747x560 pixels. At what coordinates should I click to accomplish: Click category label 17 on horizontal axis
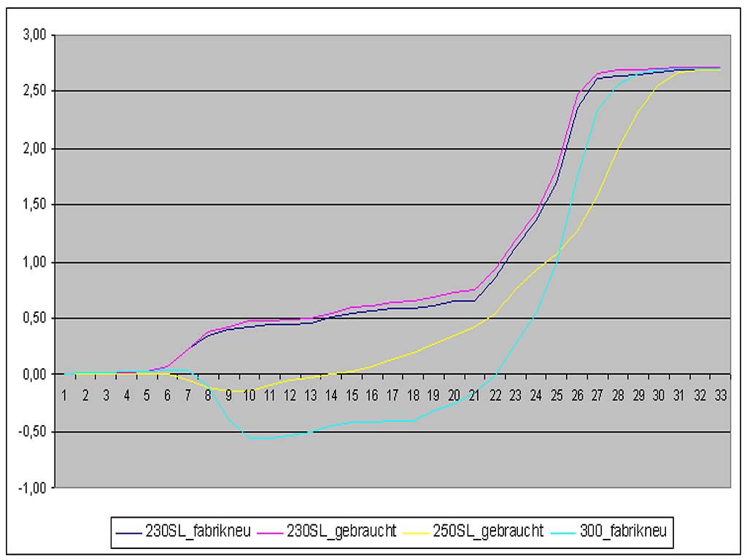click(x=392, y=395)
